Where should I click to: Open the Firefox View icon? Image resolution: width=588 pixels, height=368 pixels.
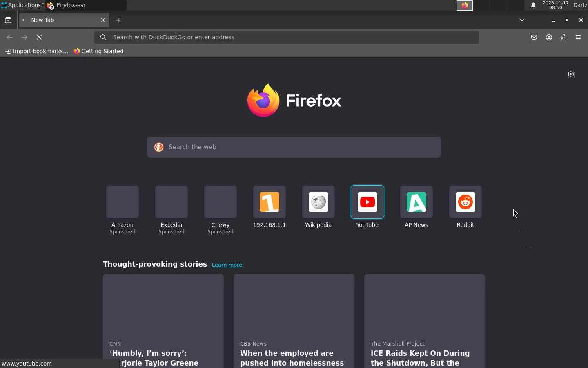(8, 20)
